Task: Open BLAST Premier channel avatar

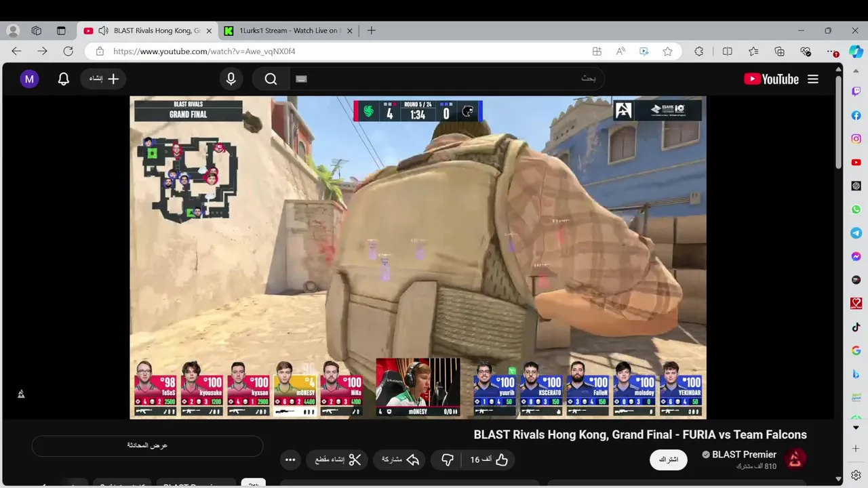Action: [795, 460]
